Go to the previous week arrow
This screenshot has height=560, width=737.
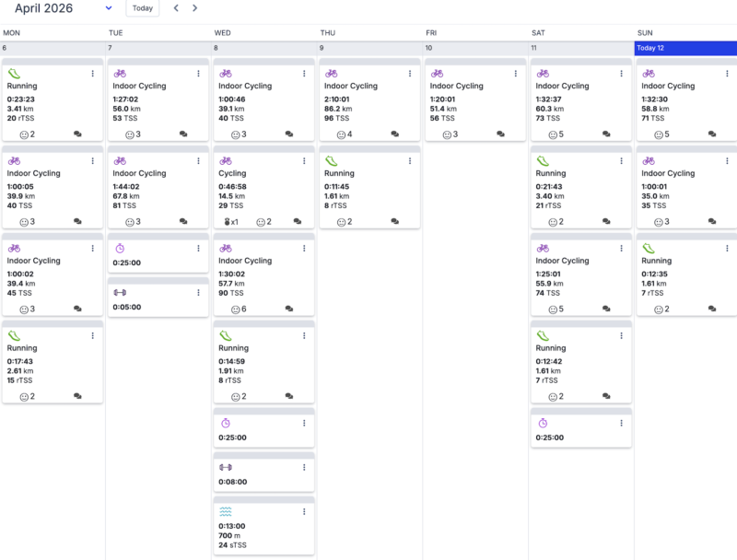tap(177, 8)
